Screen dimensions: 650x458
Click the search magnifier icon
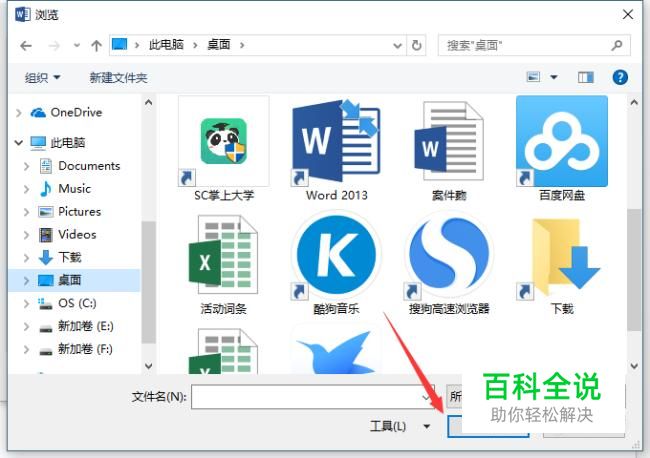617,45
